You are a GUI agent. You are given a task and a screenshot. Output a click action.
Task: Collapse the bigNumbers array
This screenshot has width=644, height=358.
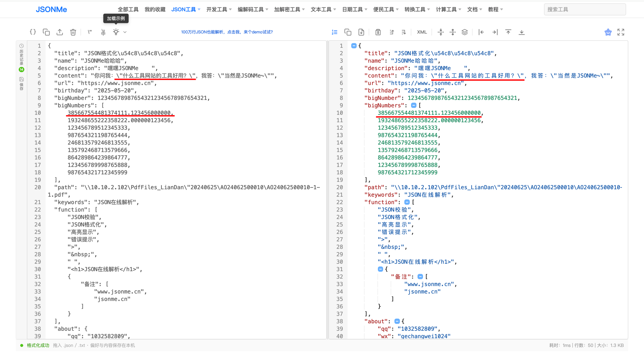click(x=414, y=105)
